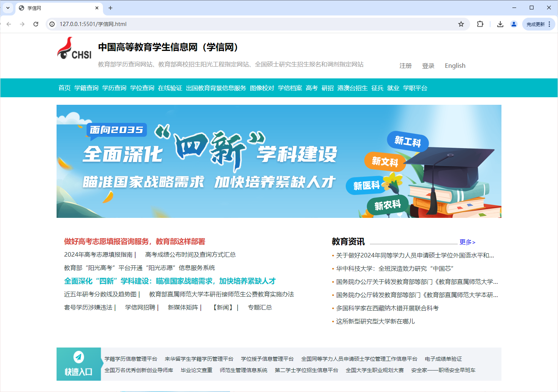Go to 在线验证 in the navigation bar

coord(170,88)
